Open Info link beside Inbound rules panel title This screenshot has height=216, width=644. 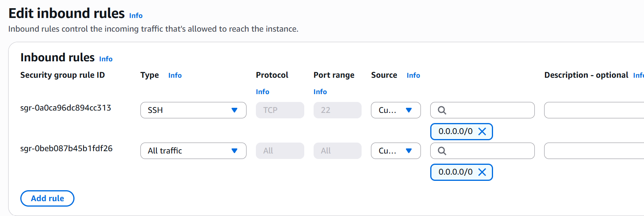tap(106, 59)
